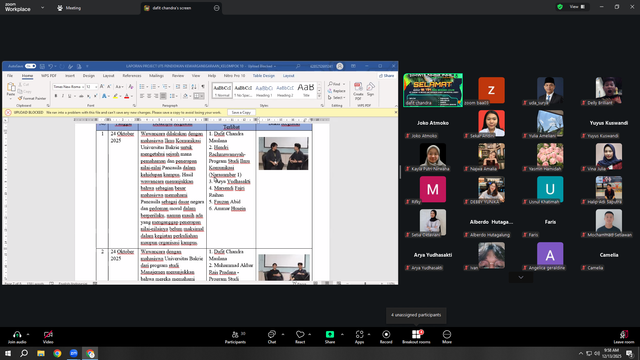Open the caret next to Chat
The width and height of the screenshot is (640, 360).
[x=283, y=334]
